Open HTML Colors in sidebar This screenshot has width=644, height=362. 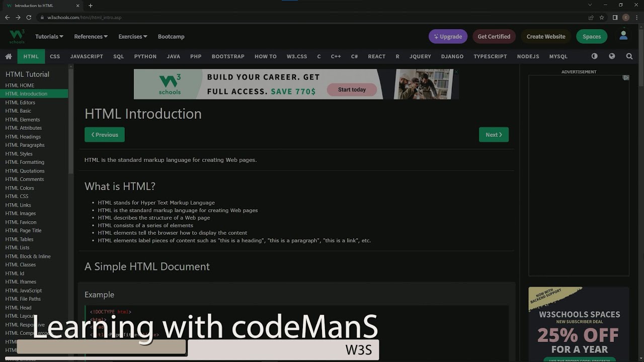click(20, 188)
